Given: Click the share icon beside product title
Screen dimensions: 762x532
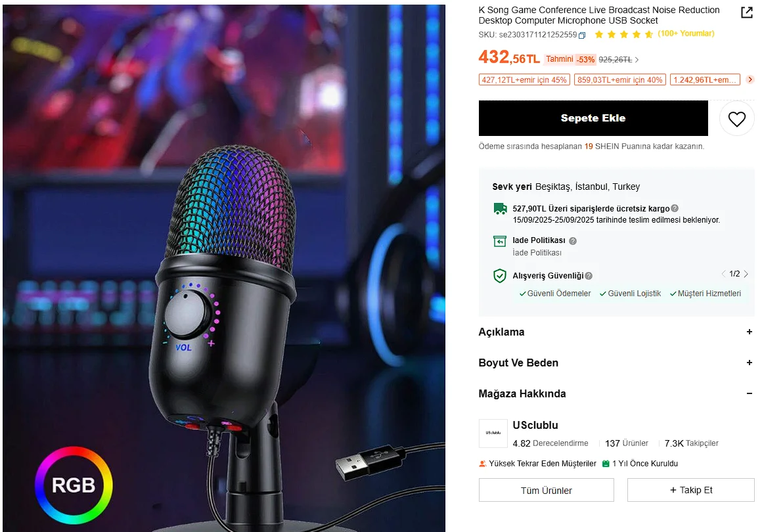Looking at the screenshot, I should 747,12.
